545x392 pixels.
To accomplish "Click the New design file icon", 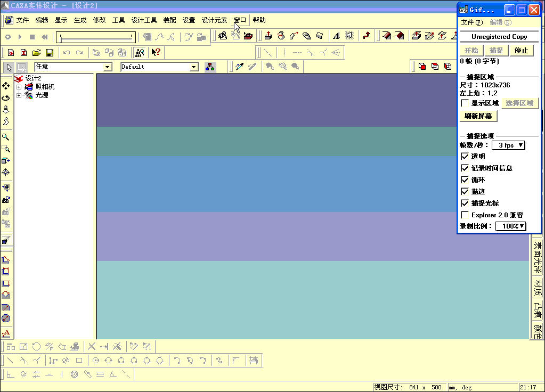I will pos(11,53).
